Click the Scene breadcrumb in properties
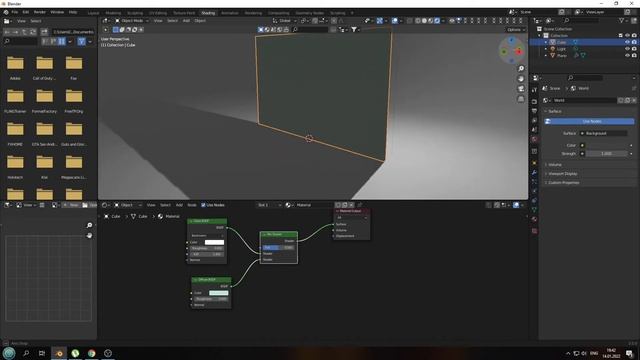The width and height of the screenshot is (640, 360). [x=551, y=88]
